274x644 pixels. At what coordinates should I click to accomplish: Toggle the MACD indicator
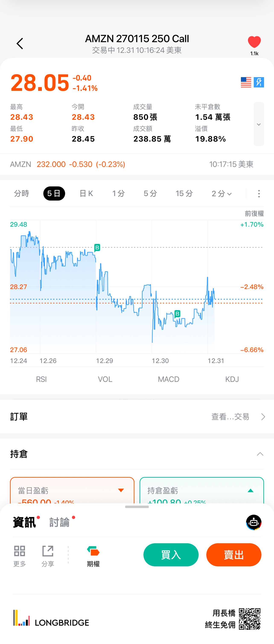point(168,379)
